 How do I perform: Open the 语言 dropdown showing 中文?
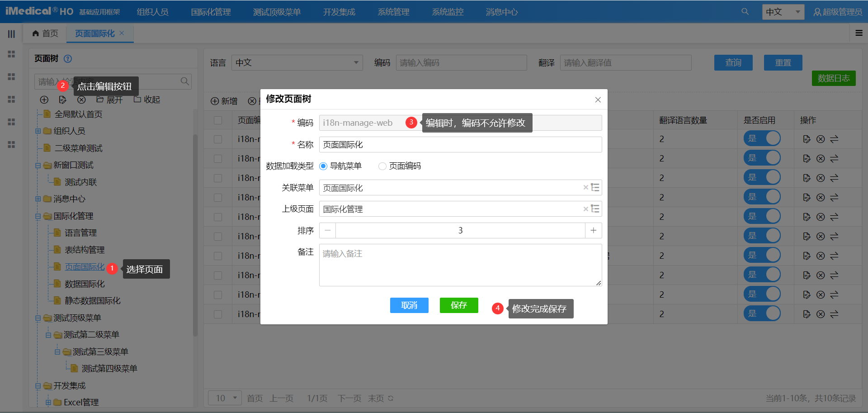(x=297, y=62)
